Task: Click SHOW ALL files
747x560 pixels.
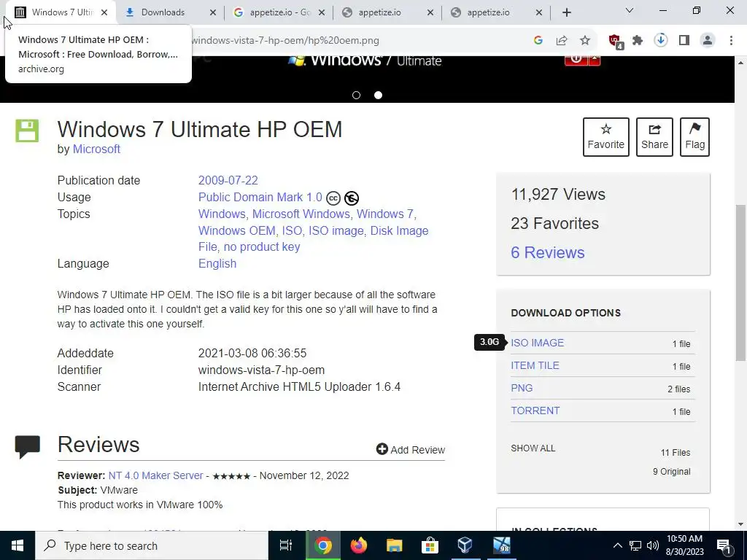Action: click(x=533, y=448)
